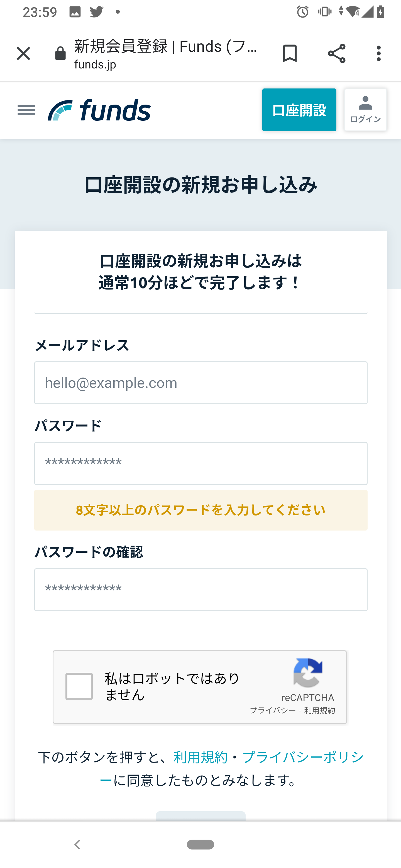Screen dimensions: 401x868
Task: Close the browser custom tab
Action: 23,54
